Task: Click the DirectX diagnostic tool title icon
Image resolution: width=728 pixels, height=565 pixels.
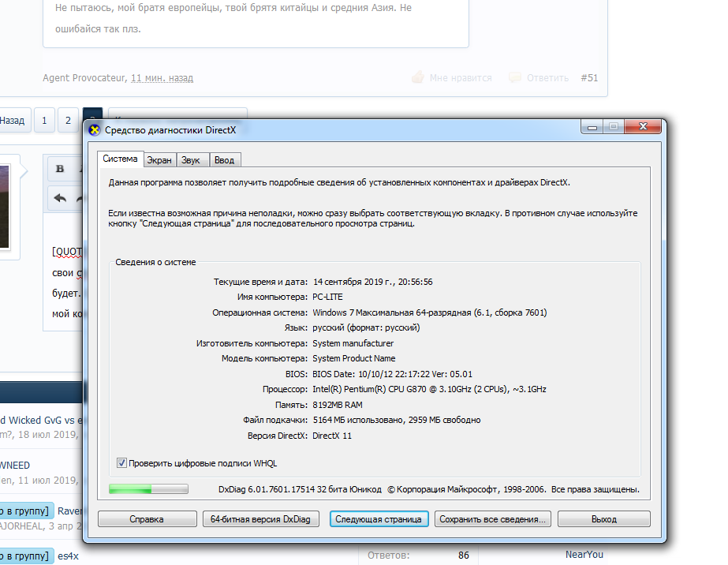Action: [x=95, y=130]
